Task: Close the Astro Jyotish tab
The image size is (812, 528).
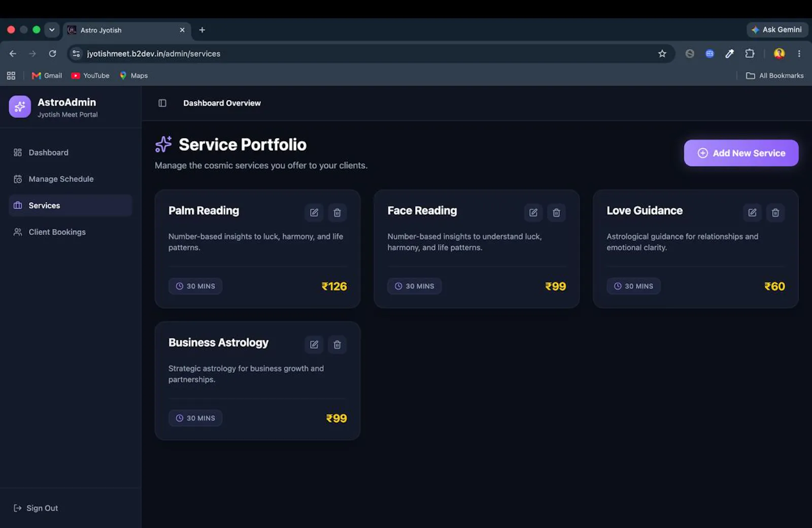Action: click(182, 30)
